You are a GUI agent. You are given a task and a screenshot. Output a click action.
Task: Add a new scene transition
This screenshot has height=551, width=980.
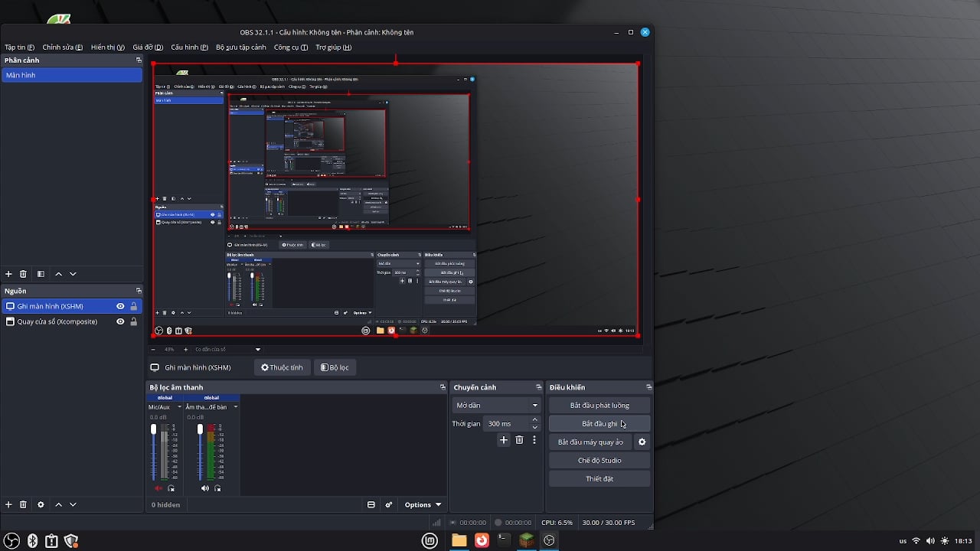point(503,440)
